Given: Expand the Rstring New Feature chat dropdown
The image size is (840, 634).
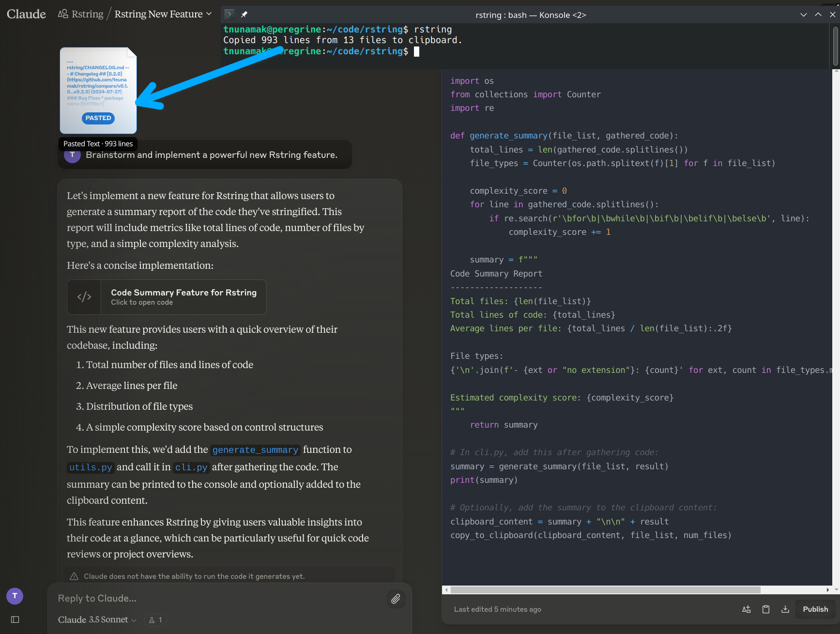Looking at the screenshot, I should [x=209, y=14].
